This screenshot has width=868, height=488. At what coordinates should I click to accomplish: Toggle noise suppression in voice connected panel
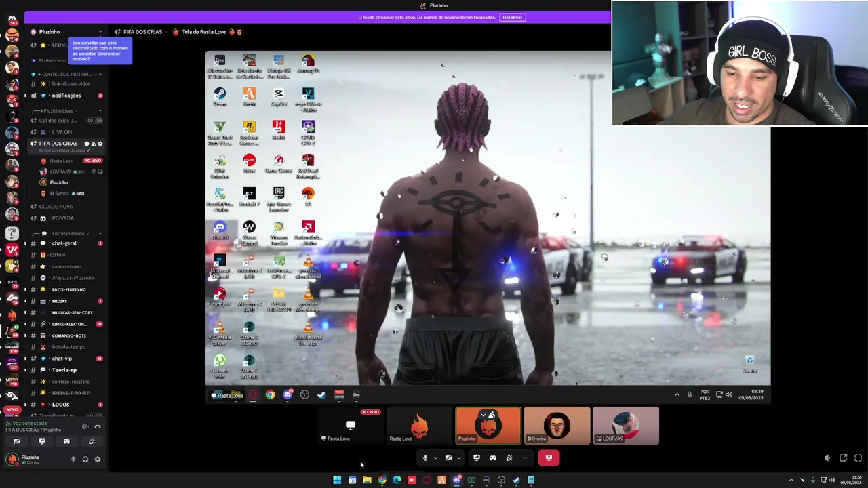pos(85,426)
